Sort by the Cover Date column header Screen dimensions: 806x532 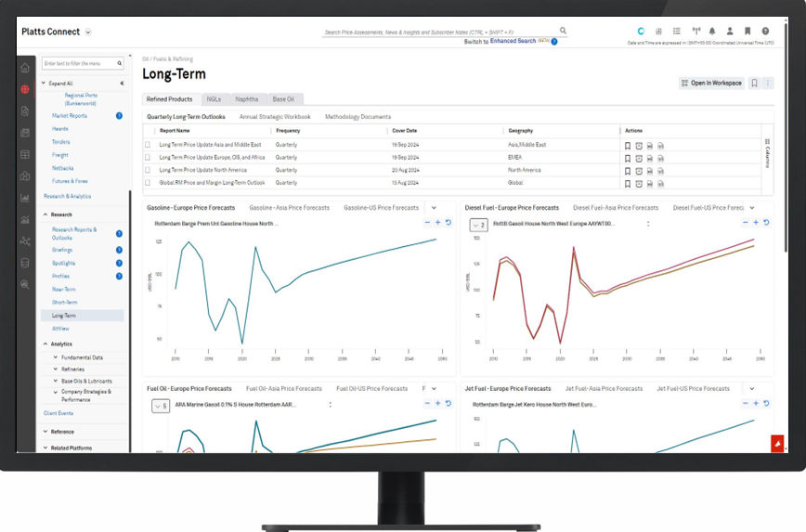tap(405, 131)
